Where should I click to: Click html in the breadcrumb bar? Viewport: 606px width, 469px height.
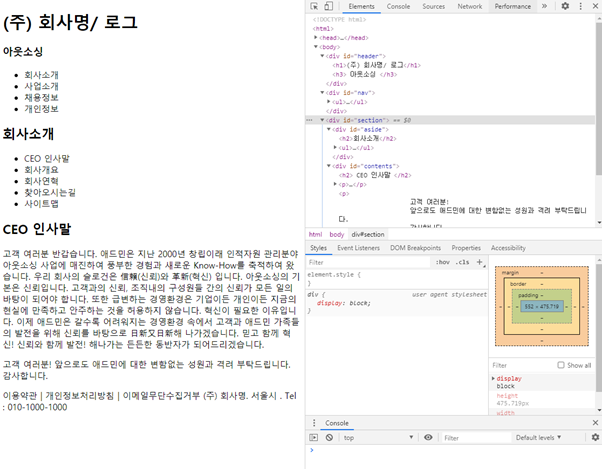(315, 234)
